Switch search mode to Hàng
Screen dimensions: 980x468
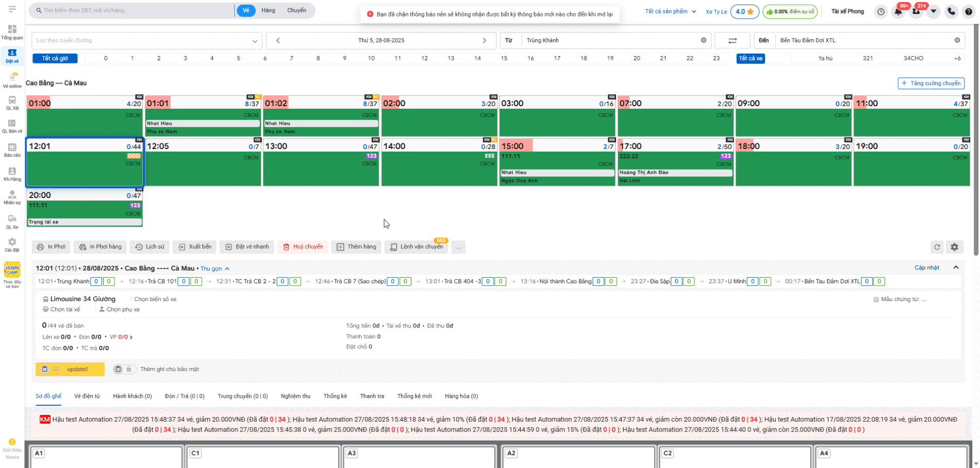click(x=268, y=10)
